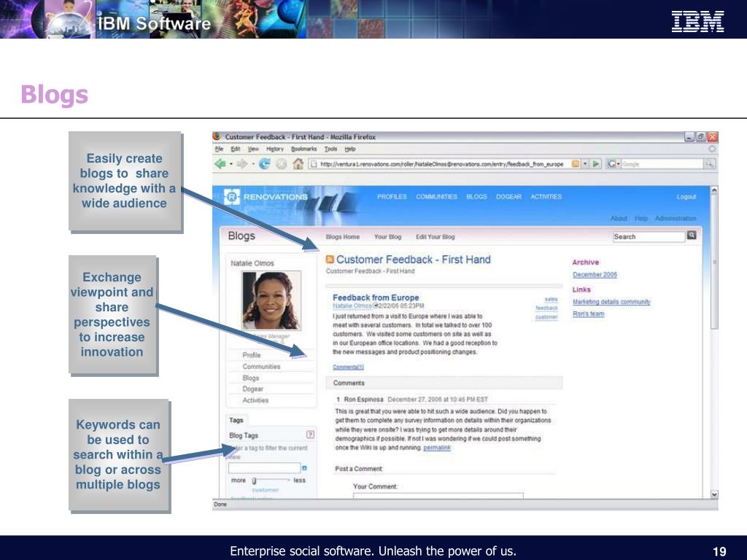Click the green Go arrow button
The height and width of the screenshot is (560, 747).
point(595,164)
